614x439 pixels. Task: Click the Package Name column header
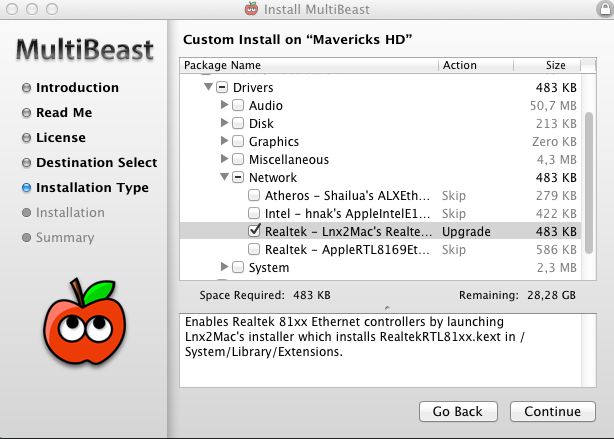click(309, 65)
